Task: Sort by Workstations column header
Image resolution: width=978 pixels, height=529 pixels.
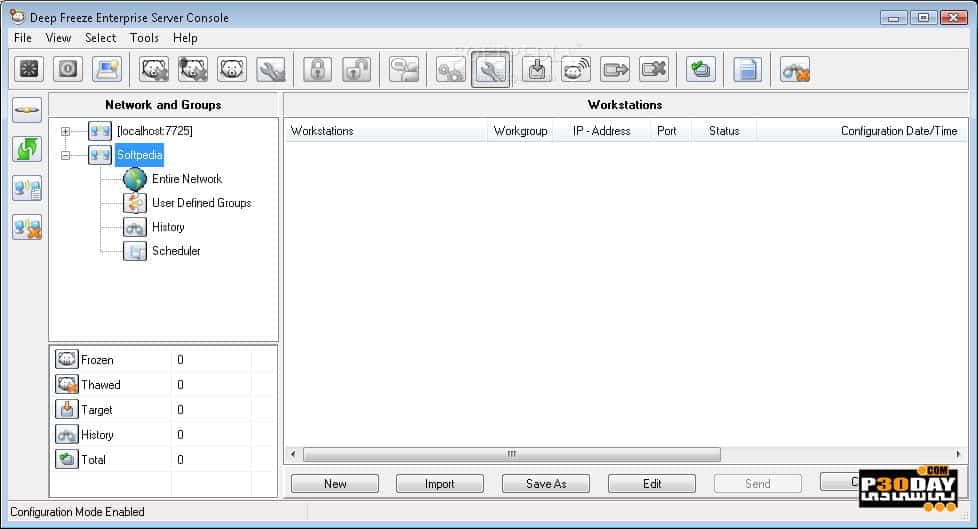Action: 385,131
